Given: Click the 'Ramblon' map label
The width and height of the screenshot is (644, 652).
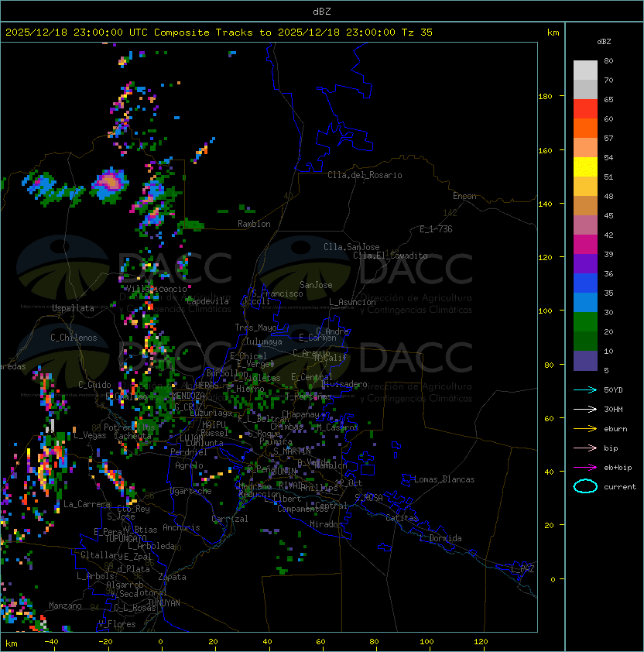Looking at the screenshot, I should (254, 224).
